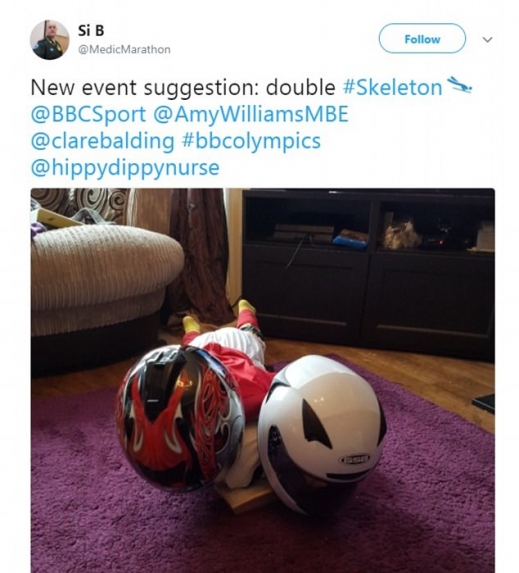Open the @hippydippynurse mention

pyautogui.click(x=125, y=168)
